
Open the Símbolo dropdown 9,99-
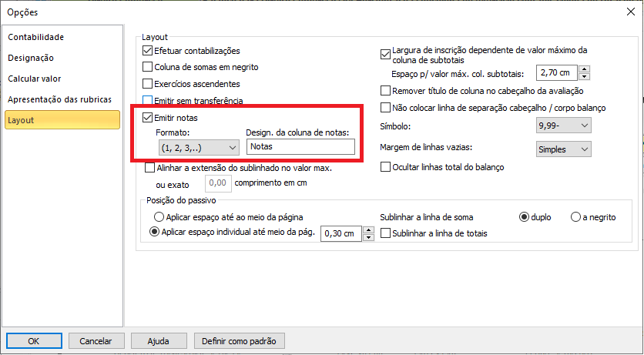pos(564,126)
